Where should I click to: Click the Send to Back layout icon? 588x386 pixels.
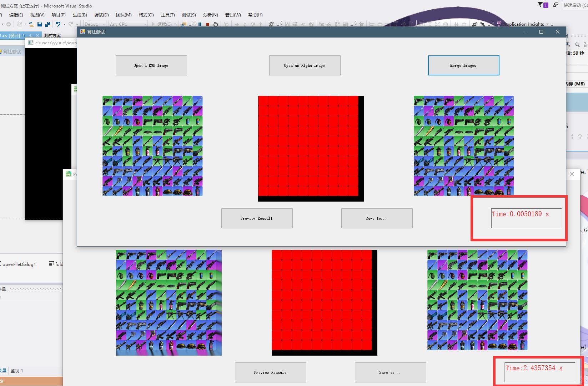[x=483, y=24]
